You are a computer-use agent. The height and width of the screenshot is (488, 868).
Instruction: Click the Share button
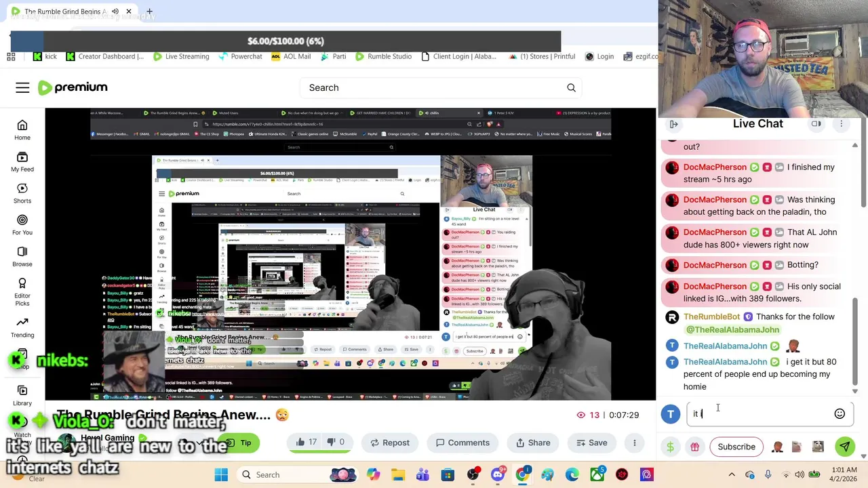pyautogui.click(x=532, y=443)
